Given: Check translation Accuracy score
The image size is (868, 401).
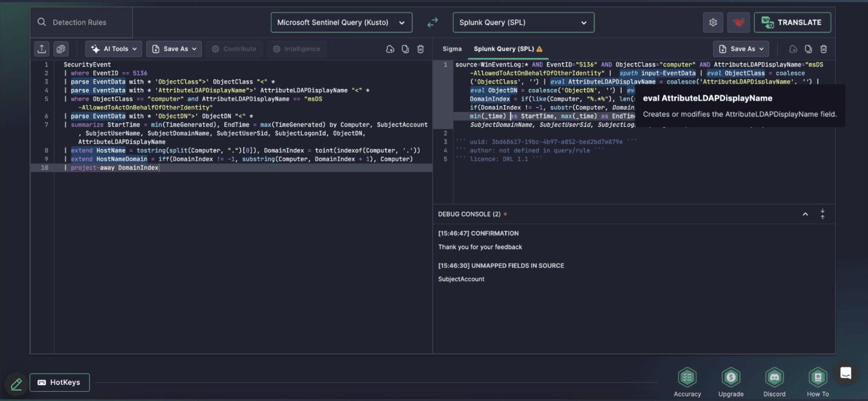Looking at the screenshot, I should [x=687, y=377].
